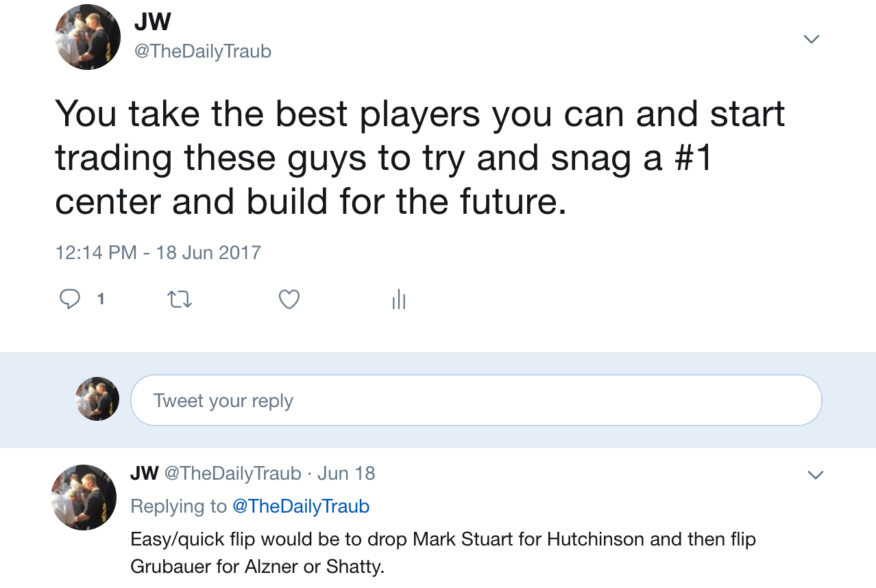Image resolution: width=876 pixels, height=588 pixels.
Task: Open the reply tweet's author avatar
Action: [85, 497]
